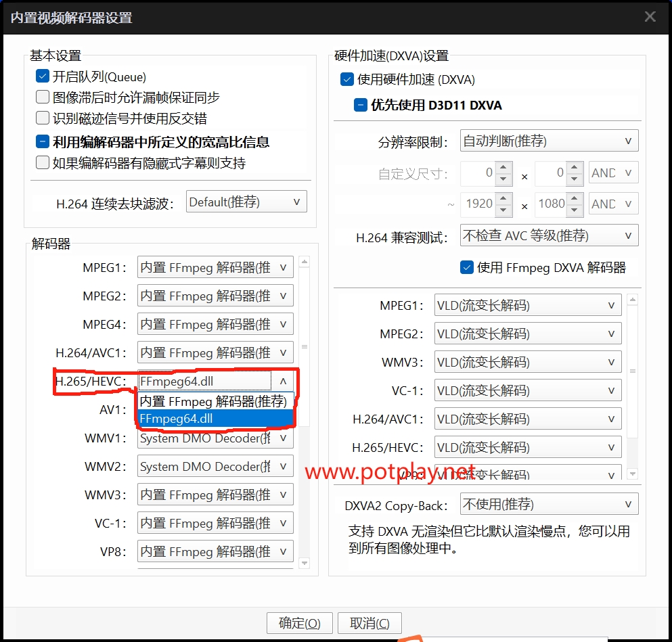This screenshot has width=672, height=642.
Task: Open DXVA2 Copy-Back dropdown
Action: [549, 504]
